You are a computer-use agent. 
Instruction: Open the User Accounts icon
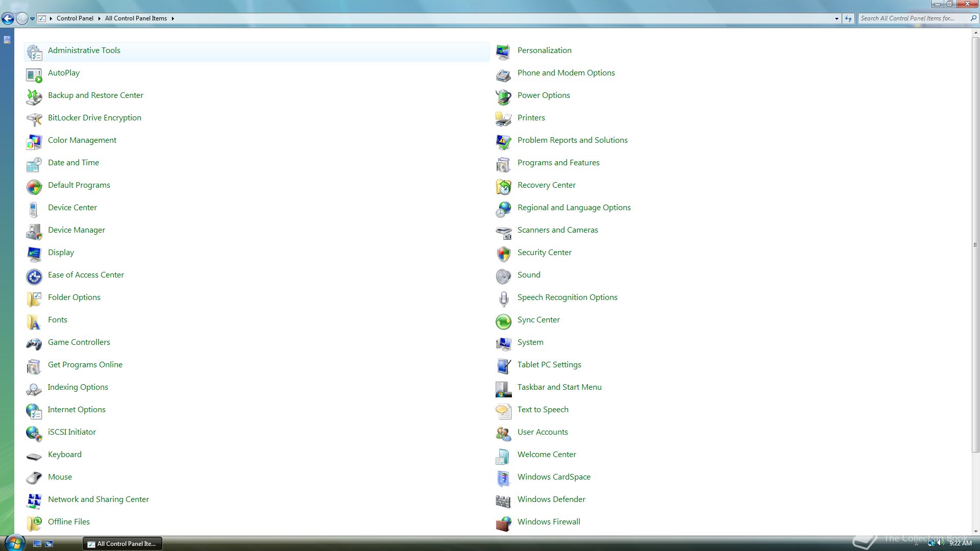click(x=503, y=434)
